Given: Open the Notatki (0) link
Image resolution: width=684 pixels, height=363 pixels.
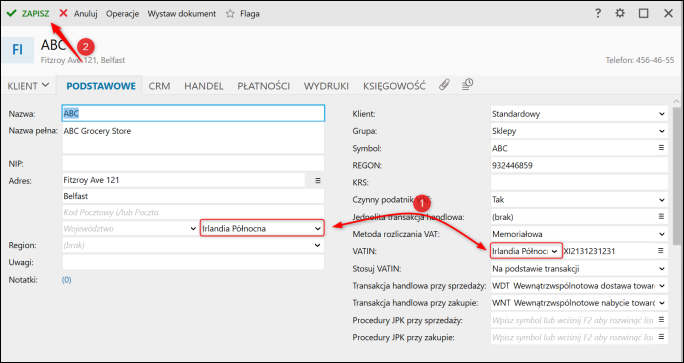Looking at the screenshot, I should coord(67,280).
